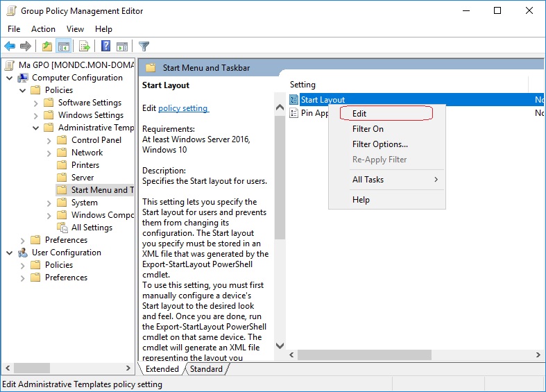Click the Back arrow toolbar icon
Image resolution: width=546 pixels, height=392 pixels.
tap(10, 46)
